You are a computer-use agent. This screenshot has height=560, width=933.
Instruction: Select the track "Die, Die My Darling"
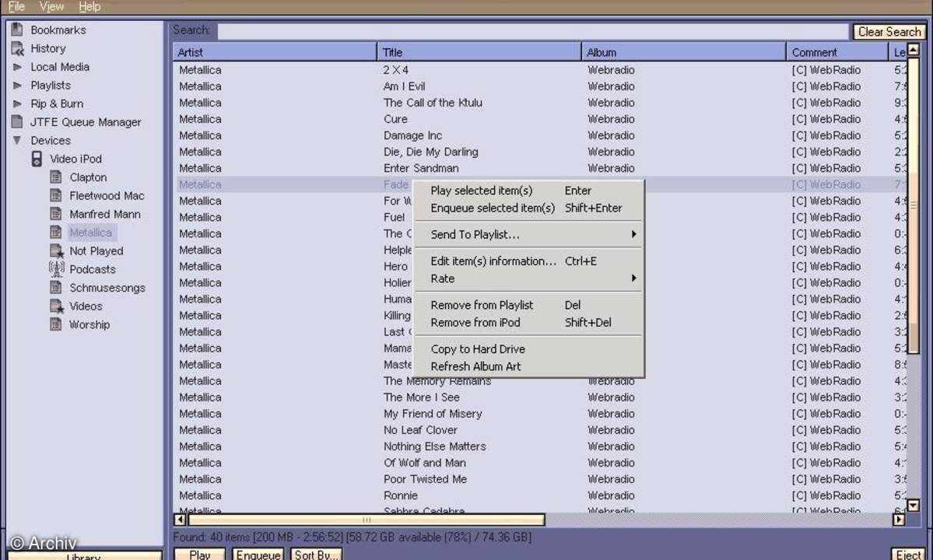click(x=430, y=152)
